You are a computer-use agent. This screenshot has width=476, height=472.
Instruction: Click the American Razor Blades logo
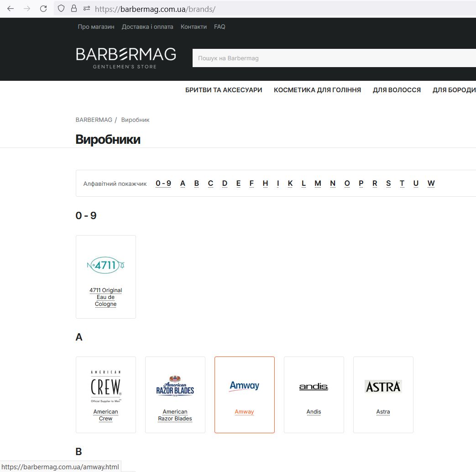[x=175, y=386]
